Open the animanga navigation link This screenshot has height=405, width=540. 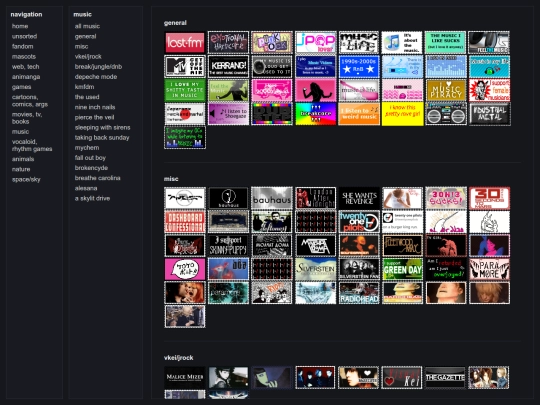pos(26,77)
